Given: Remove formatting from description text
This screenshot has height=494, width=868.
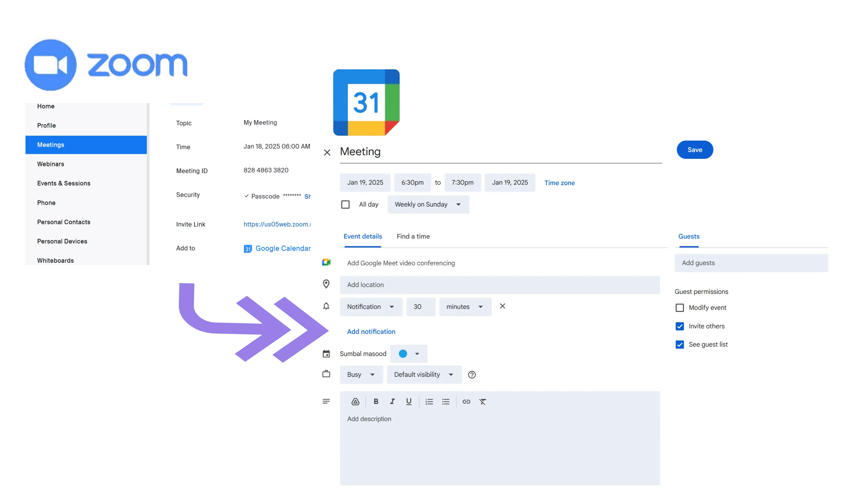Looking at the screenshot, I should click(482, 402).
